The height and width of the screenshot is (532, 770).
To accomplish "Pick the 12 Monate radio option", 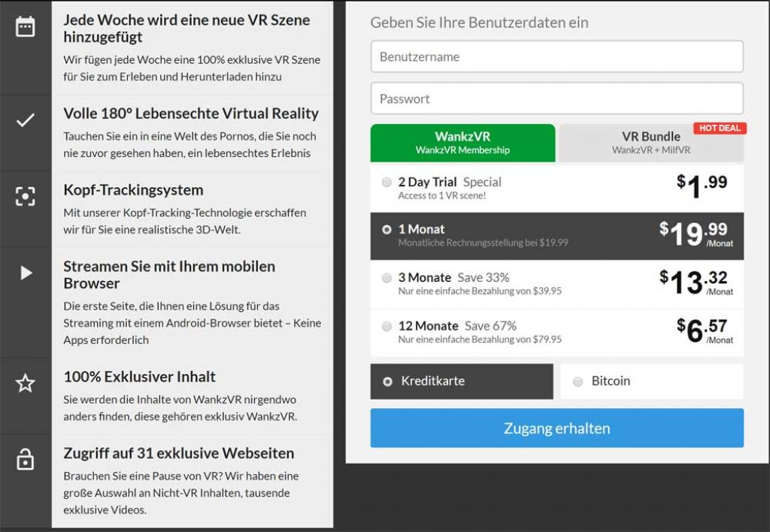I will [387, 326].
